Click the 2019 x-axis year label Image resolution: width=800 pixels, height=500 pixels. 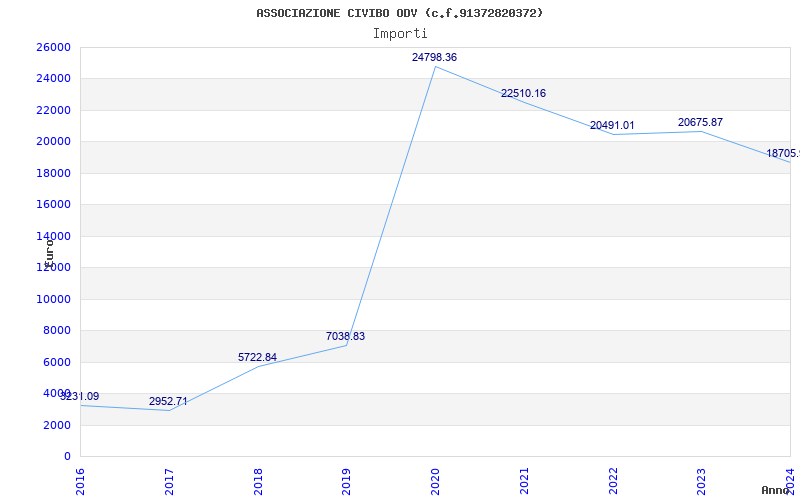click(346, 481)
